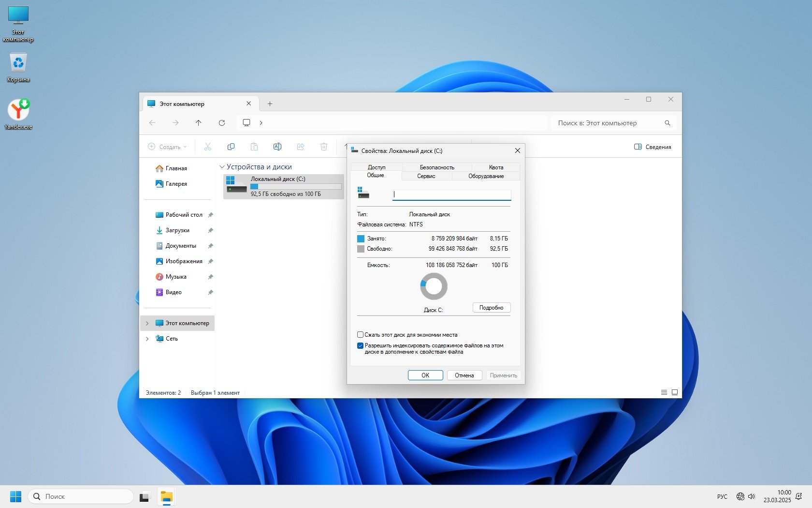Viewport: 812px width, 508px height.
Task: Toggle the Сведения details pane
Action: pos(652,147)
